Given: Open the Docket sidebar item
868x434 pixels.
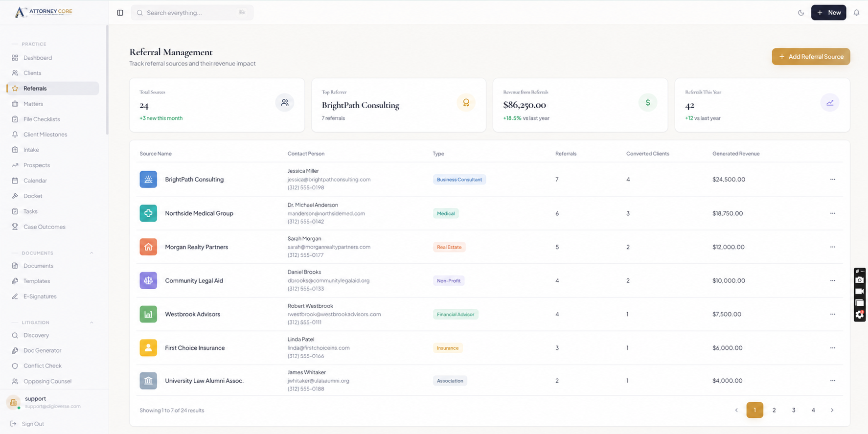Looking at the screenshot, I should coord(53,196).
